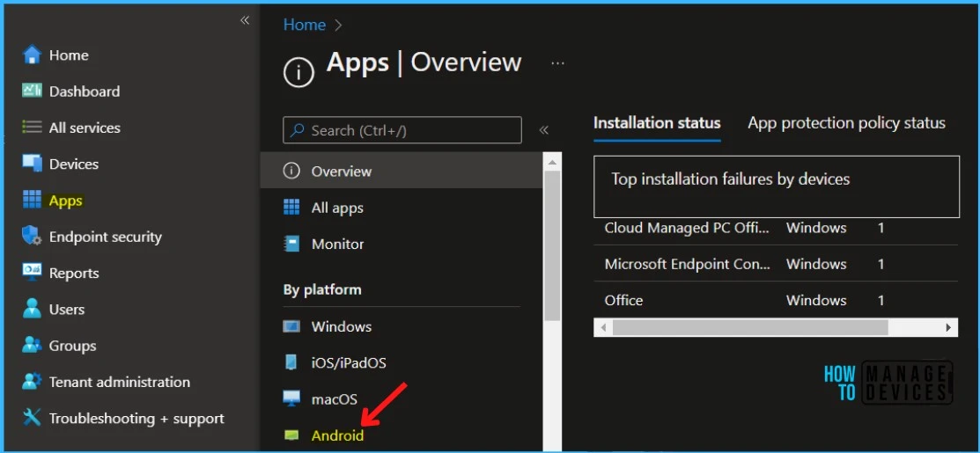Click the Users person icon
The image size is (980, 453).
point(32,309)
